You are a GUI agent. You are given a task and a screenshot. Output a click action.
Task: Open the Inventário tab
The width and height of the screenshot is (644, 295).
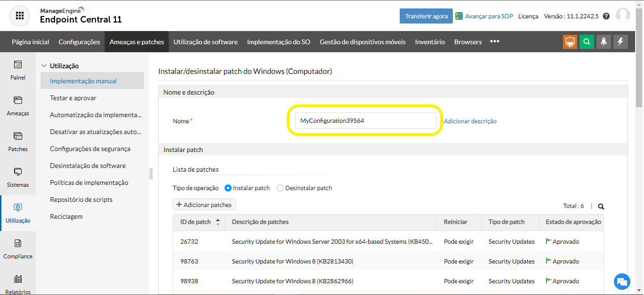(429, 42)
